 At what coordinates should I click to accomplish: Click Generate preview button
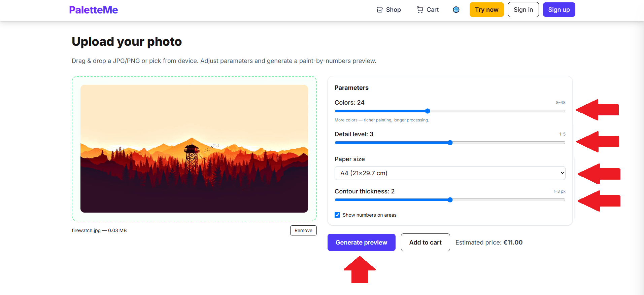coord(362,243)
